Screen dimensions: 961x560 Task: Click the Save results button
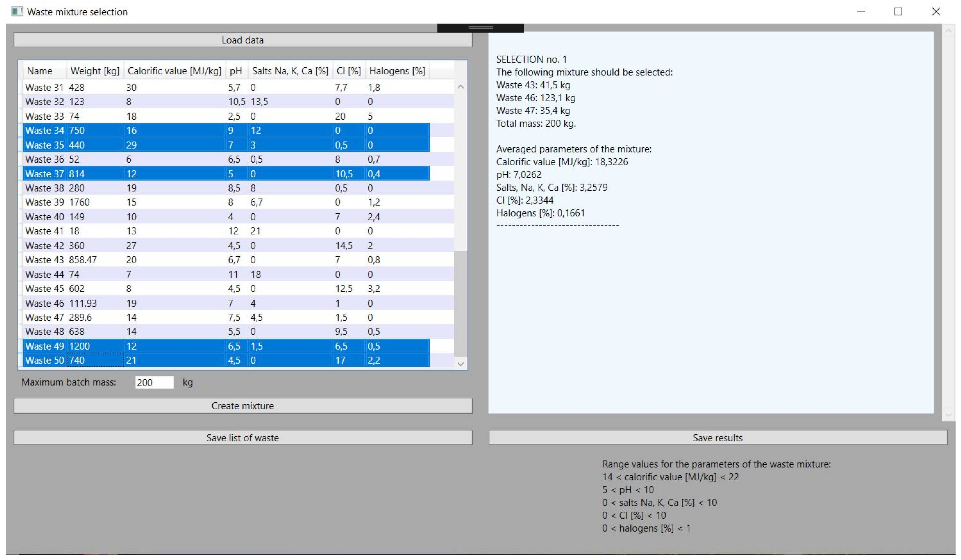717,438
